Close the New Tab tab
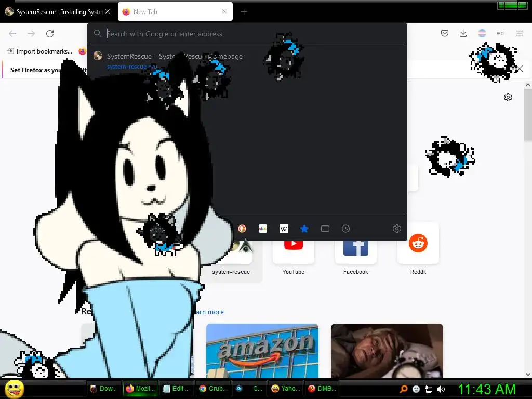 pos(224,11)
